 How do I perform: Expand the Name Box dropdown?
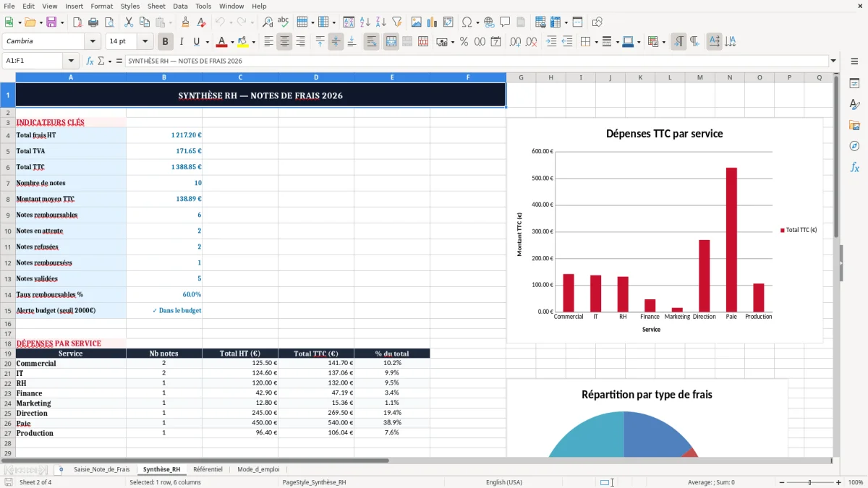coord(70,61)
